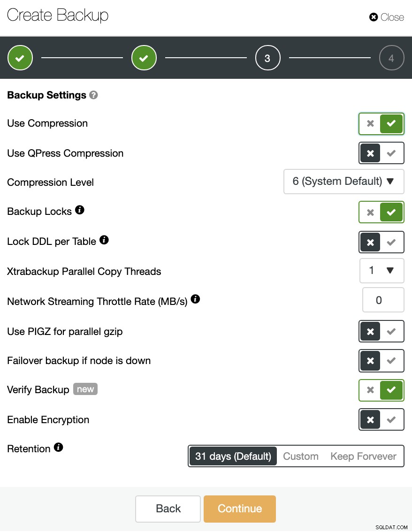Image resolution: width=412 pixels, height=532 pixels.
Task: Click the throttle rate input field
Action: point(383,300)
